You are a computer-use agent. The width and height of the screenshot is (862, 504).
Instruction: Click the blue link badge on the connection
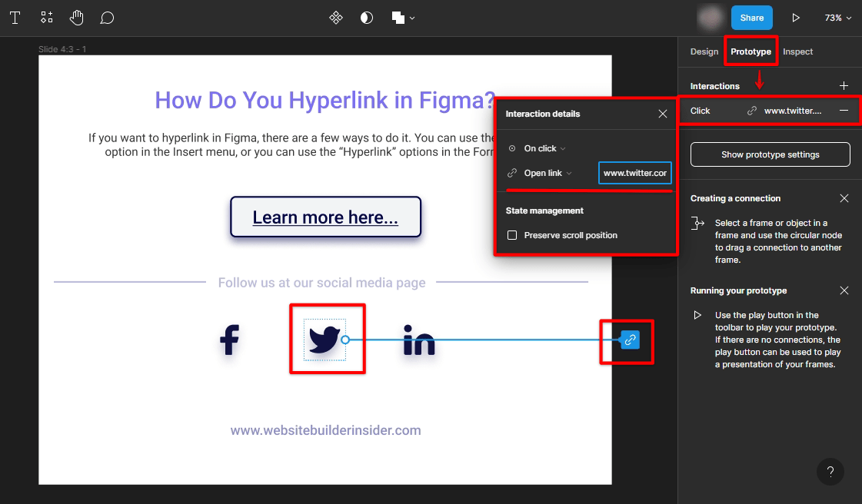click(630, 339)
